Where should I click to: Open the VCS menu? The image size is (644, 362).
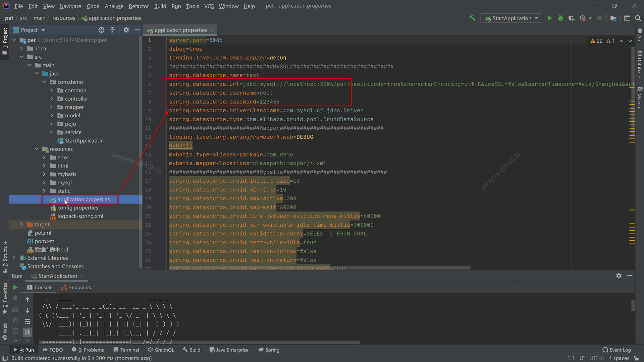pos(209,6)
